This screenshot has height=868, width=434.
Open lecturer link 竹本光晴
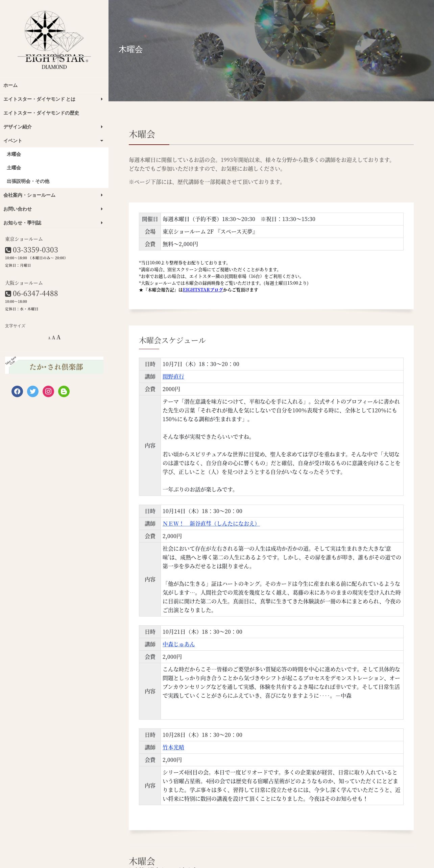[173, 747]
